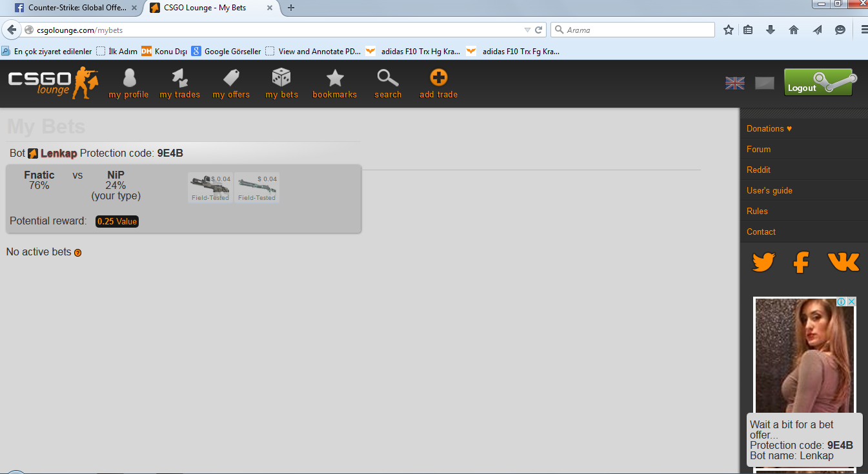Reload the page with the refresh icon

(538, 30)
